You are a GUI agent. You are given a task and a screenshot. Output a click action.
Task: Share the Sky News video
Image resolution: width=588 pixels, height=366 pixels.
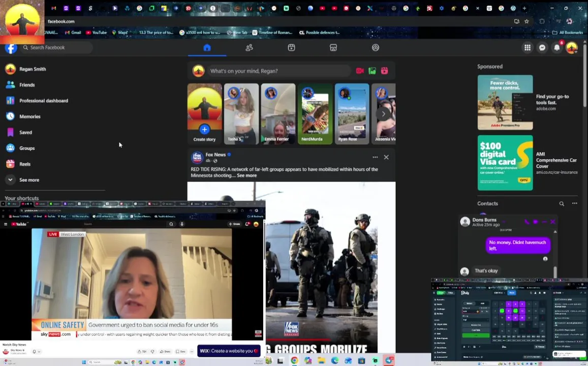pyautogui.click(x=165, y=352)
